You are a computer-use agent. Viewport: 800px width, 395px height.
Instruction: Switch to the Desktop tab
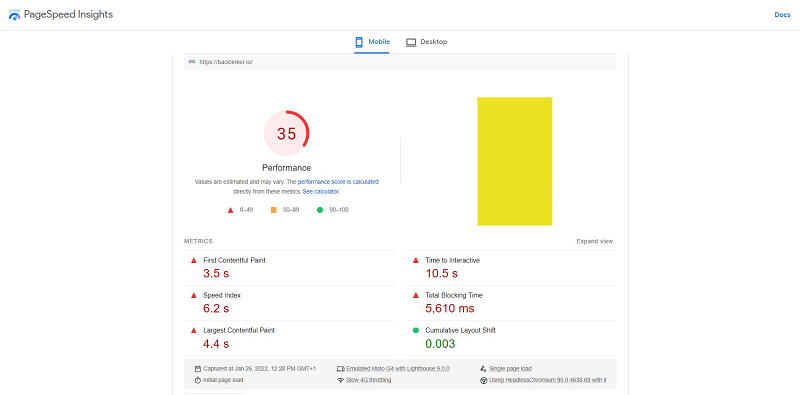[427, 42]
